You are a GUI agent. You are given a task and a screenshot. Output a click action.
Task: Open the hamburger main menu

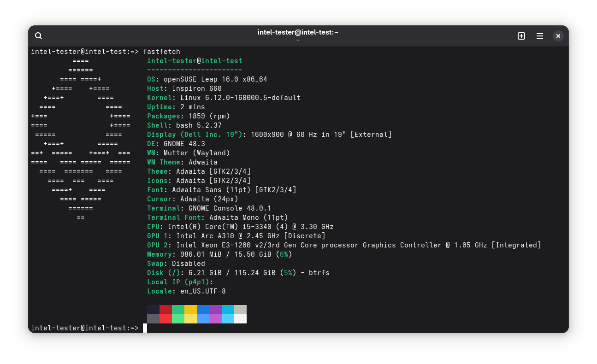pos(540,36)
